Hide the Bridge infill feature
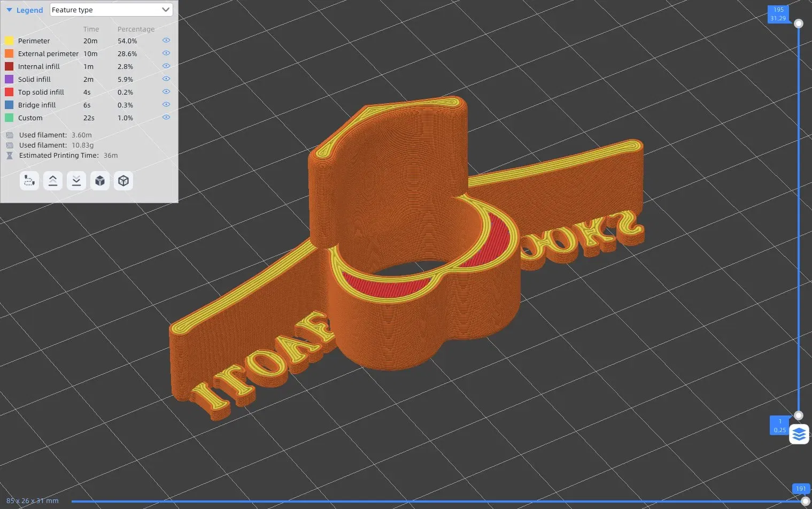The image size is (812, 509). pos(166,104)
